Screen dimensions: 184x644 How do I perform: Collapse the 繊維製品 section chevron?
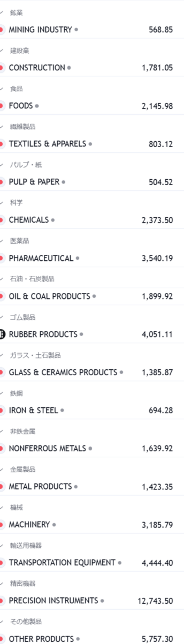(x=2, y=127)
